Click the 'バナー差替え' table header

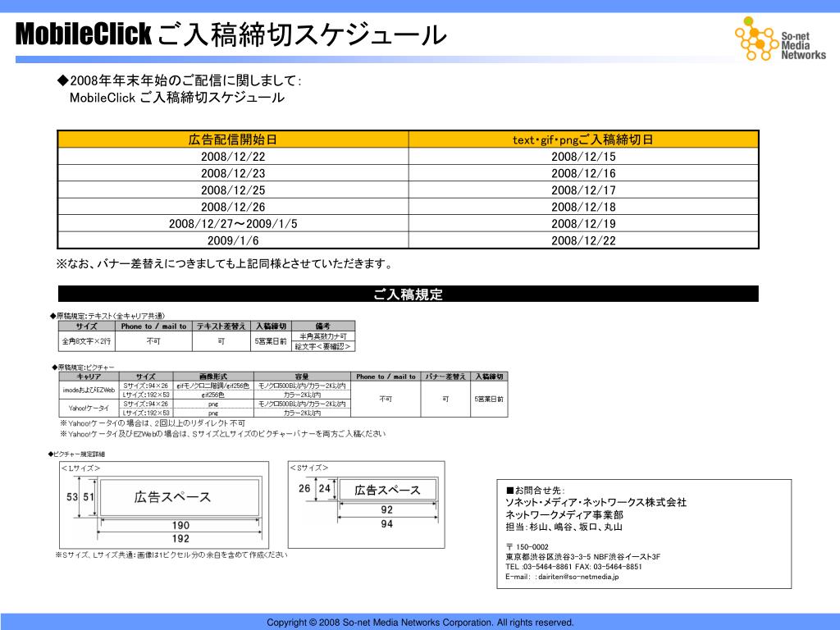coord(445,377)
